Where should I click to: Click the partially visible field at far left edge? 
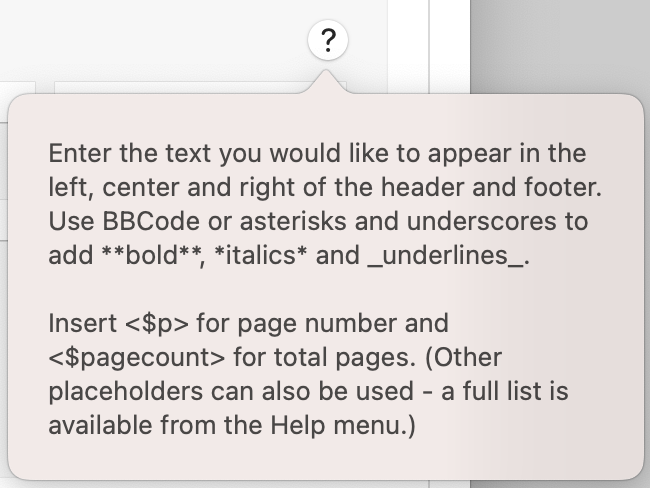[17, 87]
